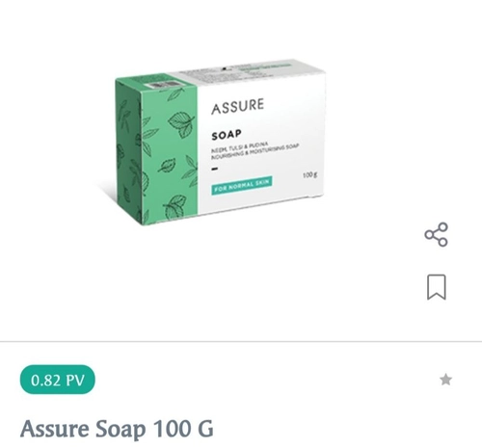Tap the word Soap in the product title
This screenshot has width=482, height=448.
pos(120,430)
